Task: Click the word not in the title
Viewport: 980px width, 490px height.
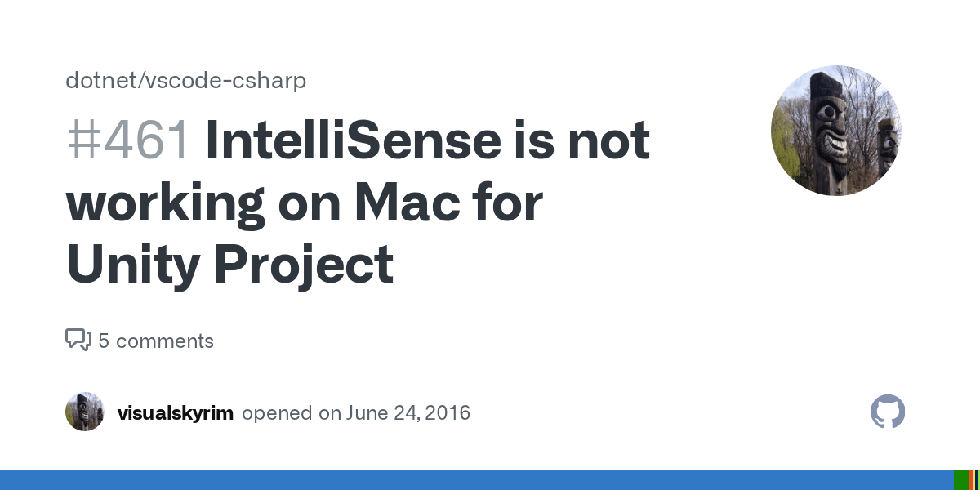Action: (609, 140)
